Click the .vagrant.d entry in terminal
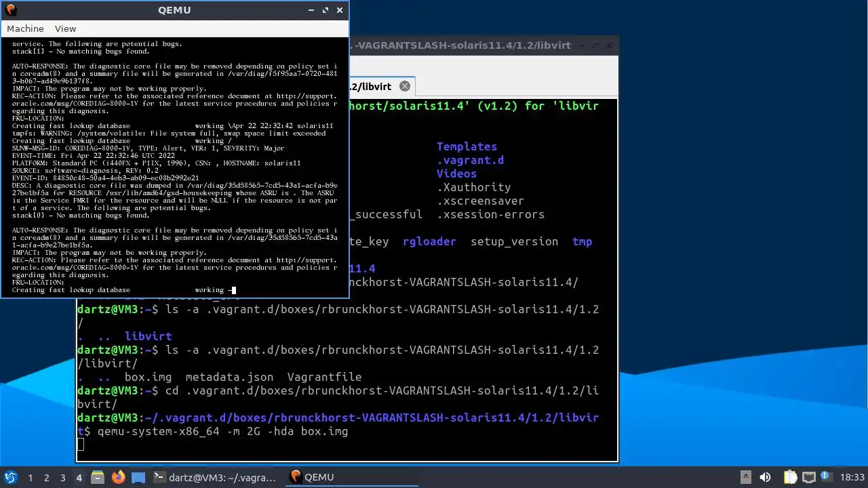Image resolution: width=868 pixels, height=488 pixels. pyautogui.click(x=470, y=160)
